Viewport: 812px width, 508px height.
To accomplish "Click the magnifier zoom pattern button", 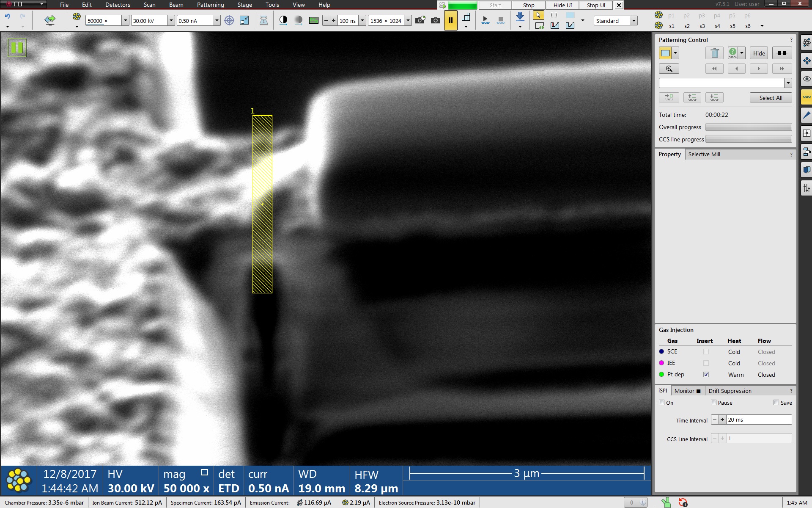I will click(669, 69).
